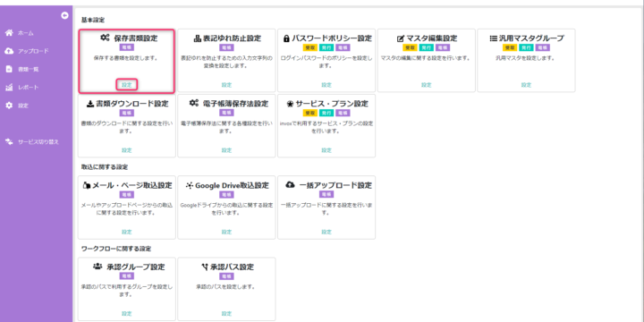Open ホーム in the sidebar menu
644x322 pixels.
click(x=25, y=33)
